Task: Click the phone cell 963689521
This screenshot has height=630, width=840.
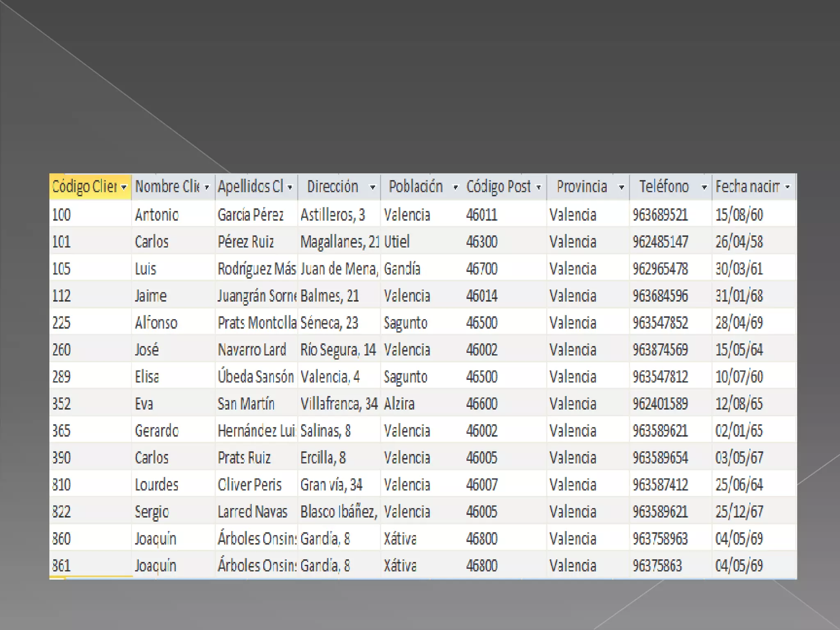Action: click(671, 215)
